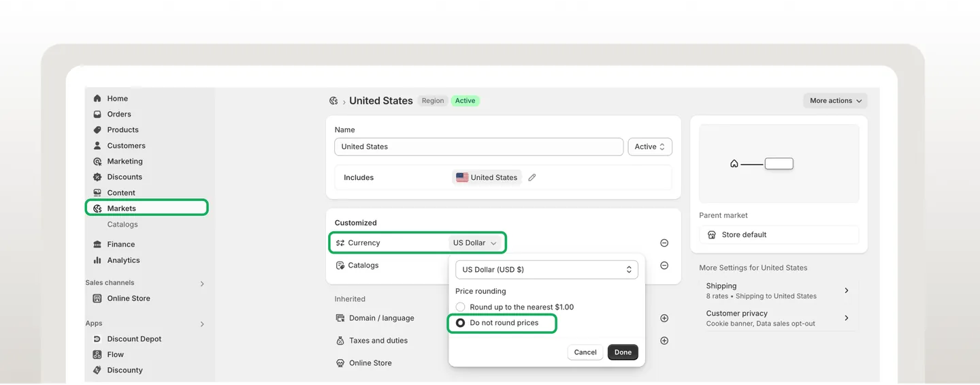Expand the Apps section chevron
Screen dimensions: 980x385
202,324
